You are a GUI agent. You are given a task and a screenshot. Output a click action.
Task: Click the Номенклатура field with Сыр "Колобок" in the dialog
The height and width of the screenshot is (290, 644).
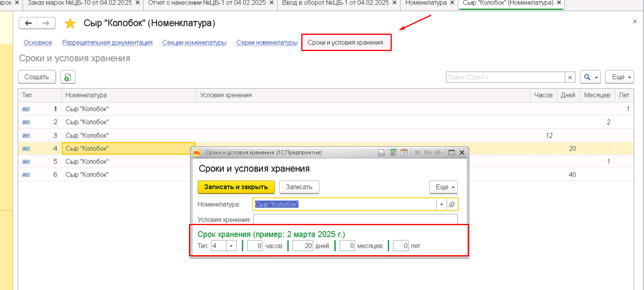click(345, 205)
